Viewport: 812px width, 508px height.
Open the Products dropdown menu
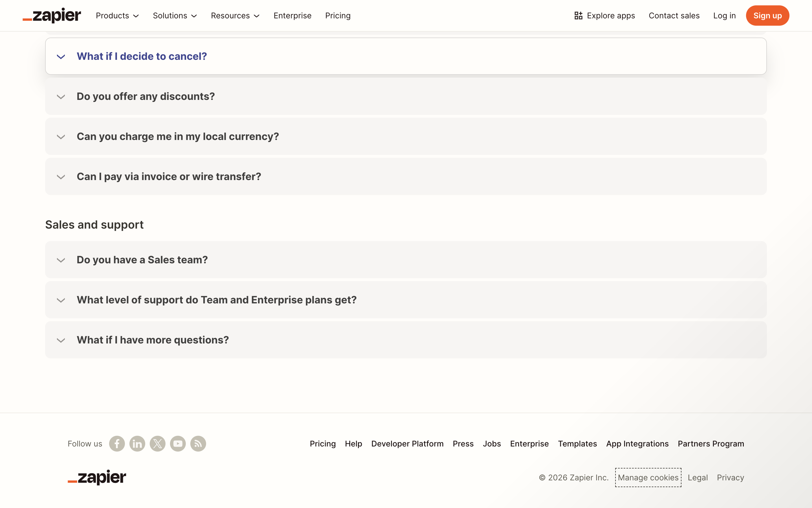tap(117, 16)
